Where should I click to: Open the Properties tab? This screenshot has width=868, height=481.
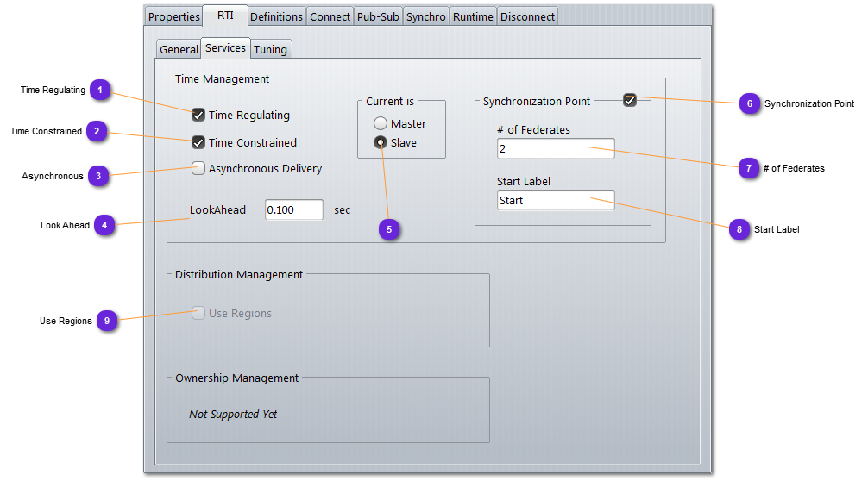[173, 16]
